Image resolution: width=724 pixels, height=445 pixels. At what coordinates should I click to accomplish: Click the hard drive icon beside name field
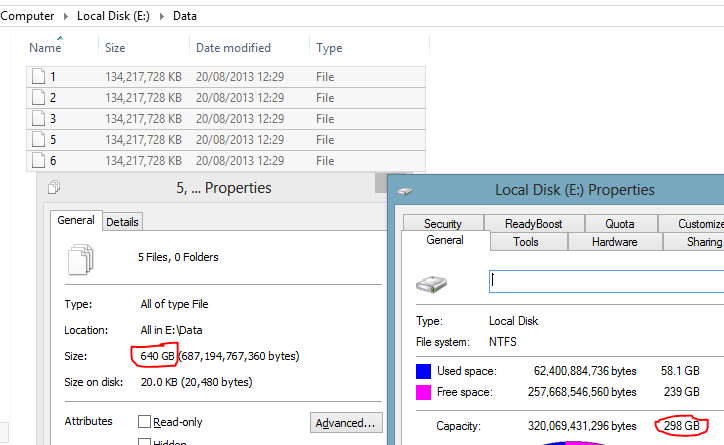[431, 284]
